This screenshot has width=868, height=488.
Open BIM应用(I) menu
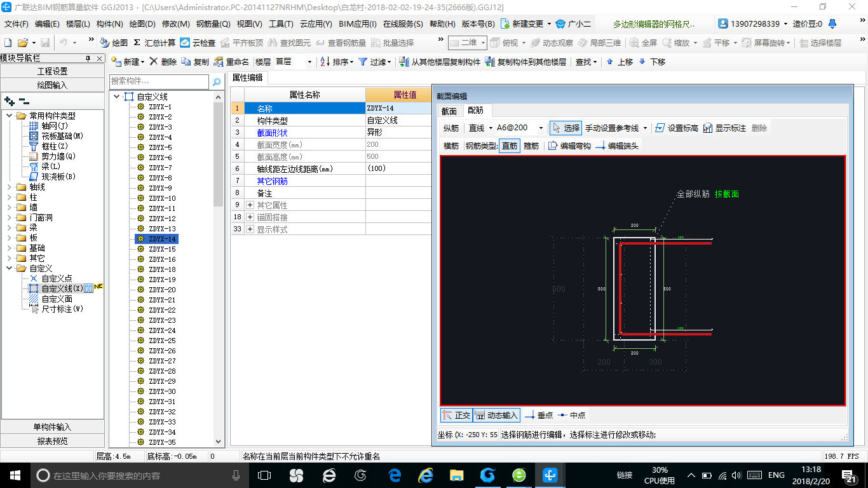[358, 24]
